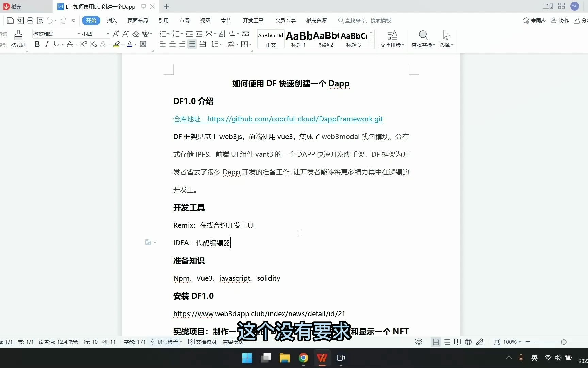Viewport: 588px width, 368px height.
Task: Center align the paragraph
Action: click(x=173, y=44)
